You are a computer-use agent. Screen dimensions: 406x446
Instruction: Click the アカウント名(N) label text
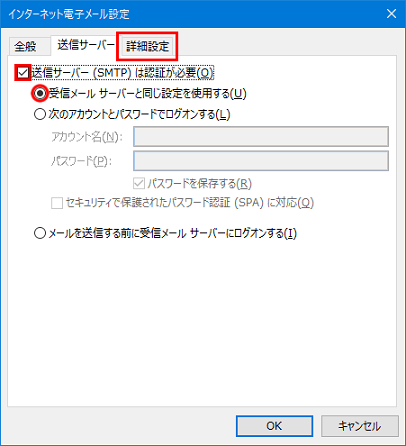tap(87, 137)
